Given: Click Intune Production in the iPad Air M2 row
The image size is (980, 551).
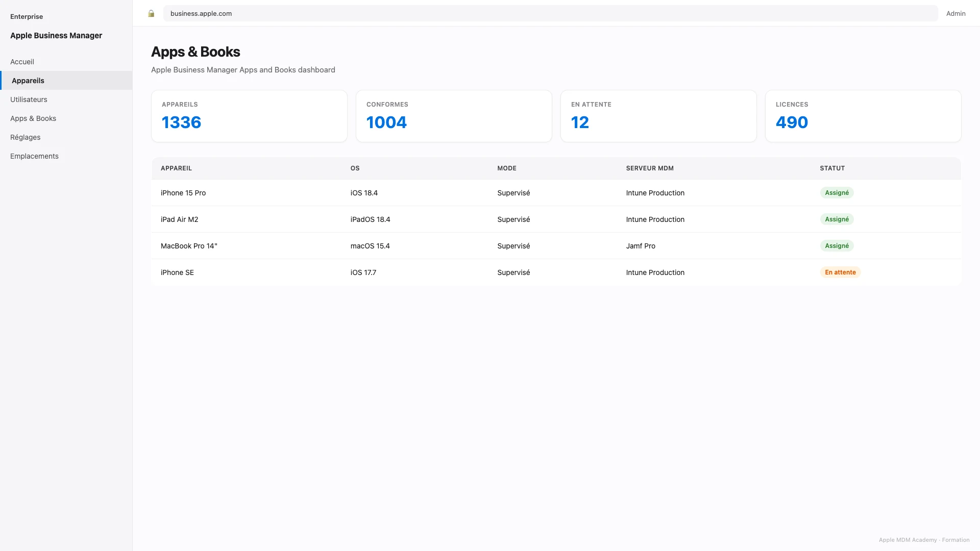Looking at the screenshot, I should (655, 219).
